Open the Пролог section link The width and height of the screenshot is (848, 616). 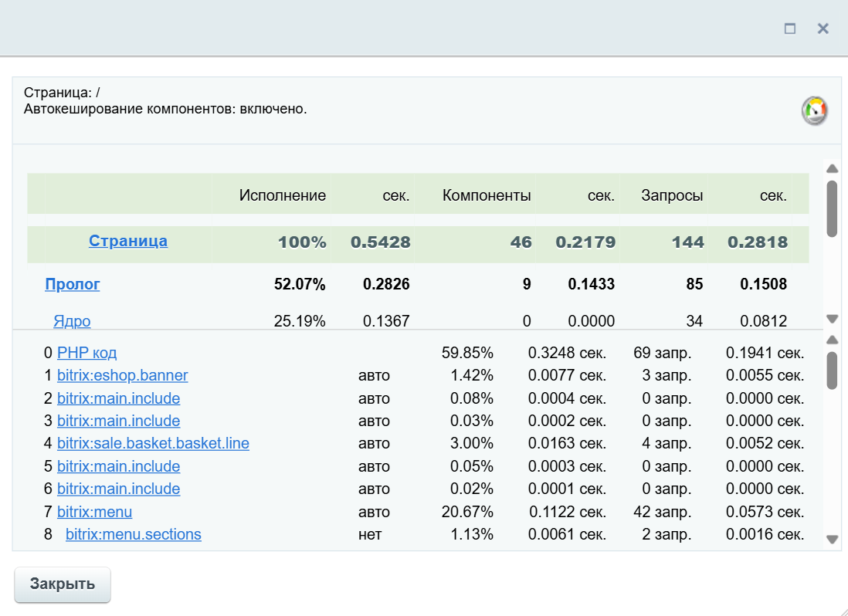pyautogui.click(x=73, y=284)
